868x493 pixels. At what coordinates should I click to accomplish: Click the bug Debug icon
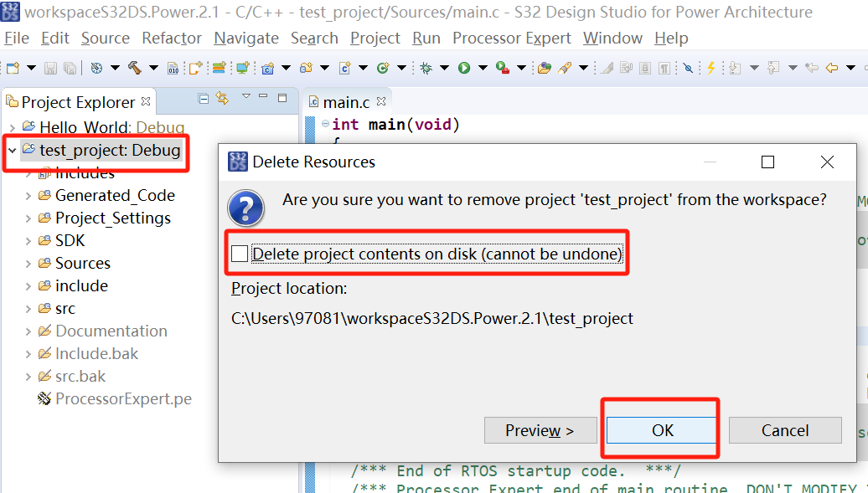pos(426,68)
